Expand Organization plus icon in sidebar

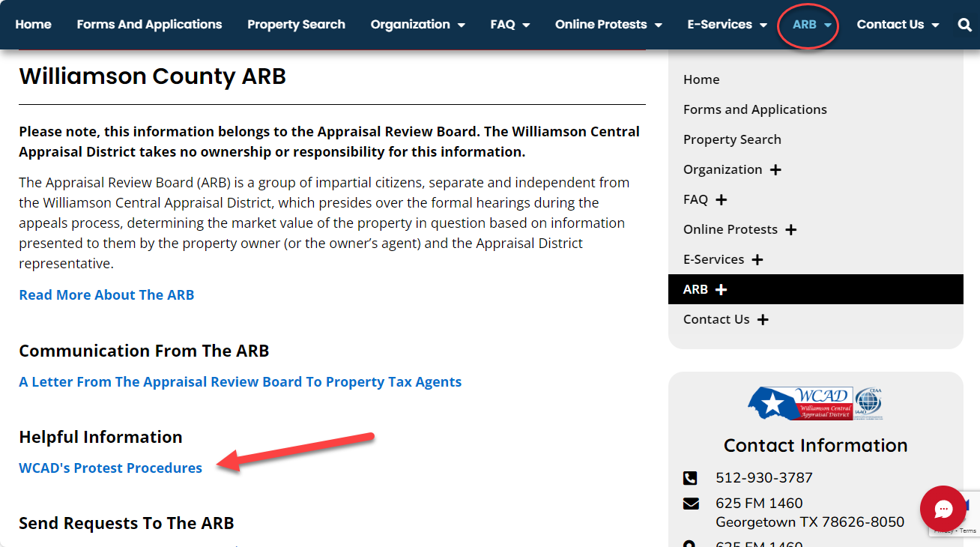(775, 170)
